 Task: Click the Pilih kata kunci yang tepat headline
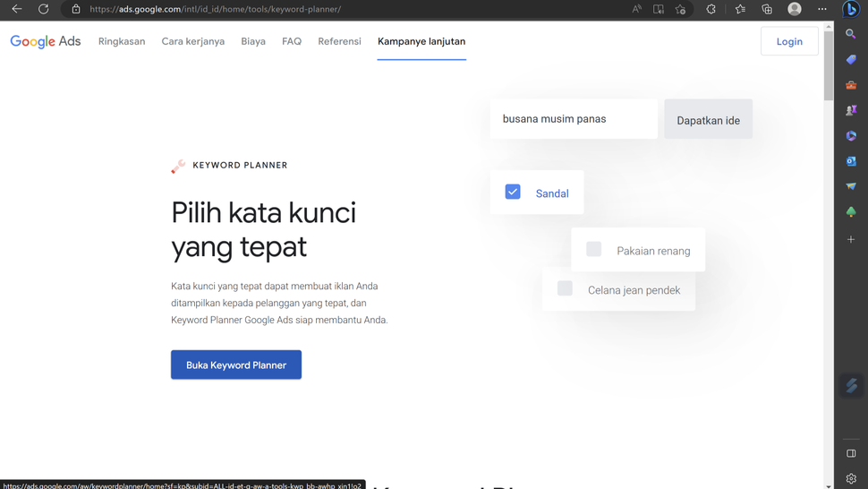click(x=263, y=230)
